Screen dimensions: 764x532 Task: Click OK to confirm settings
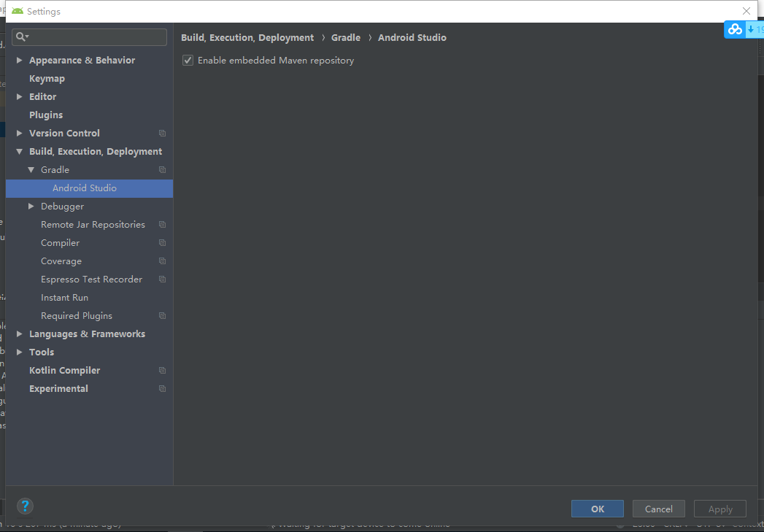coord(598,509)
